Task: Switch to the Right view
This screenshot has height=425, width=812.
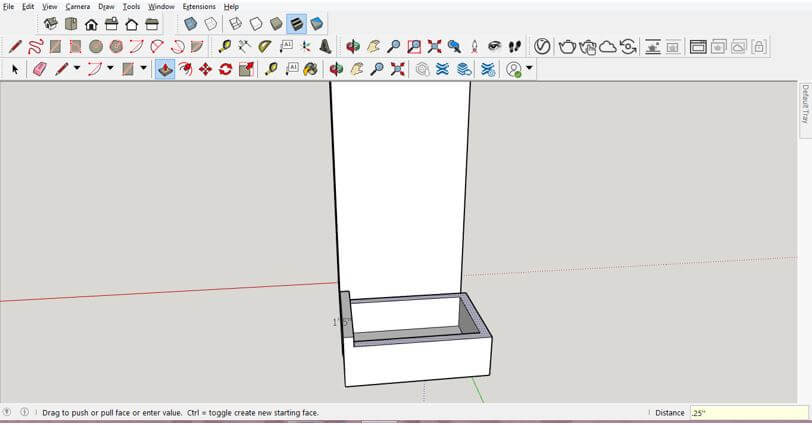Action: point(111,24)
